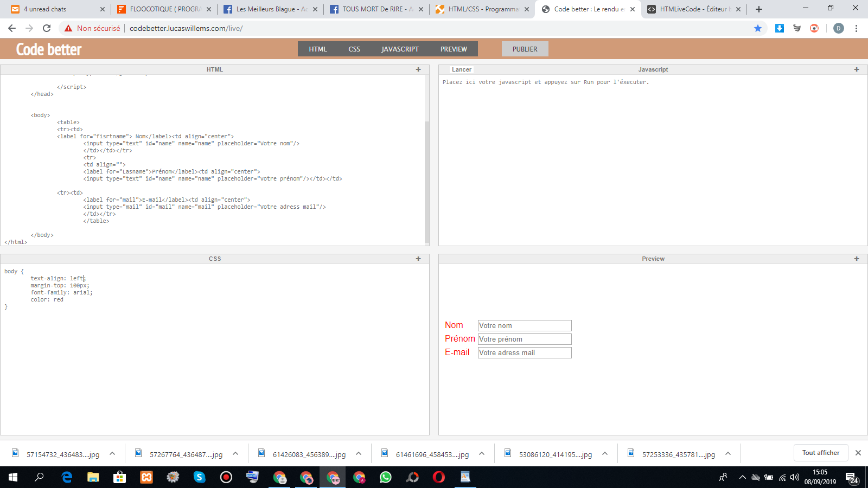
Task: Expand the CSS panel with plus icon
Action: (x=418, y=259)
